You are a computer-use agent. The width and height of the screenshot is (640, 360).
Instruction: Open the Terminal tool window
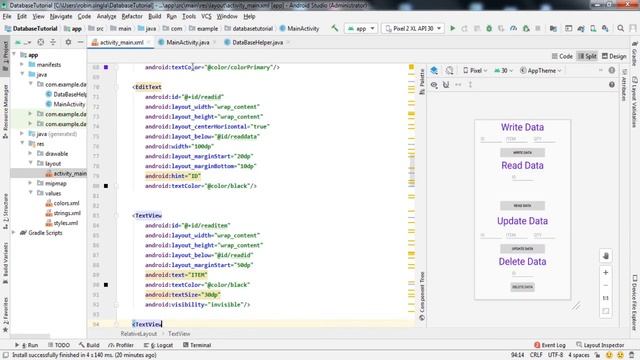197,345
